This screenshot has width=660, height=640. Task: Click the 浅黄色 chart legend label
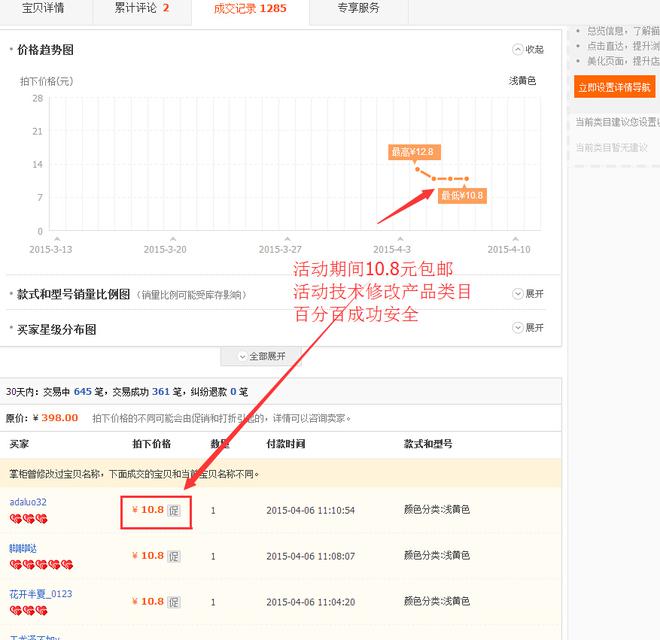pyautogui.click(x=522, y=81)
